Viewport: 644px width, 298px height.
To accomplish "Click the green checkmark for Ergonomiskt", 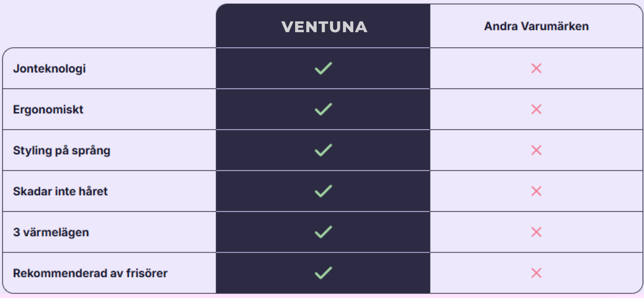I will tap(323, 109).
